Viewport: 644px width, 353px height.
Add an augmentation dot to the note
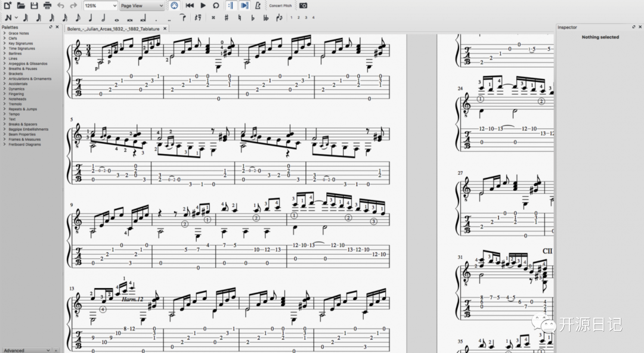156,20
